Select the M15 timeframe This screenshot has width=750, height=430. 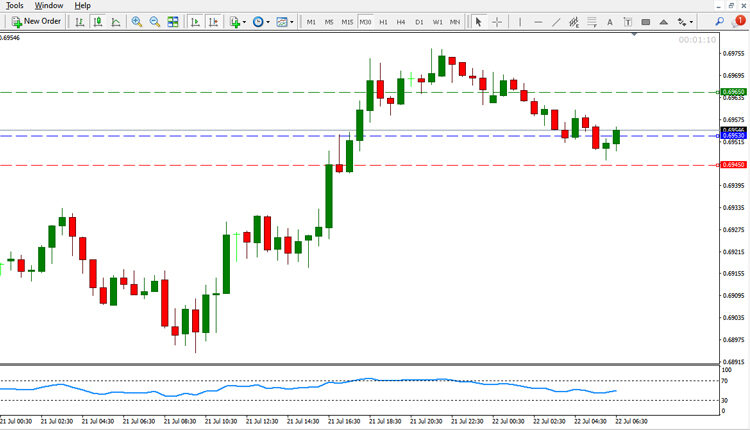pyautogui.click(x=347, y=22)
